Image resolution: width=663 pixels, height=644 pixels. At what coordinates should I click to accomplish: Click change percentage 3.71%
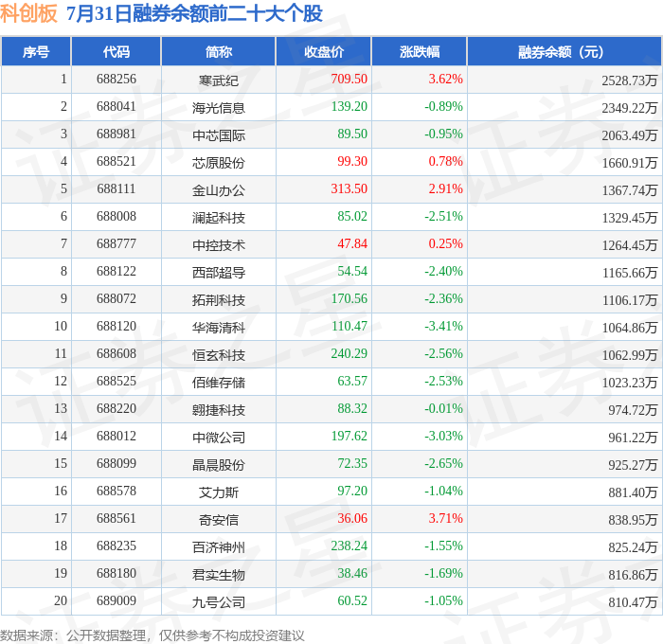click(446, 519)
